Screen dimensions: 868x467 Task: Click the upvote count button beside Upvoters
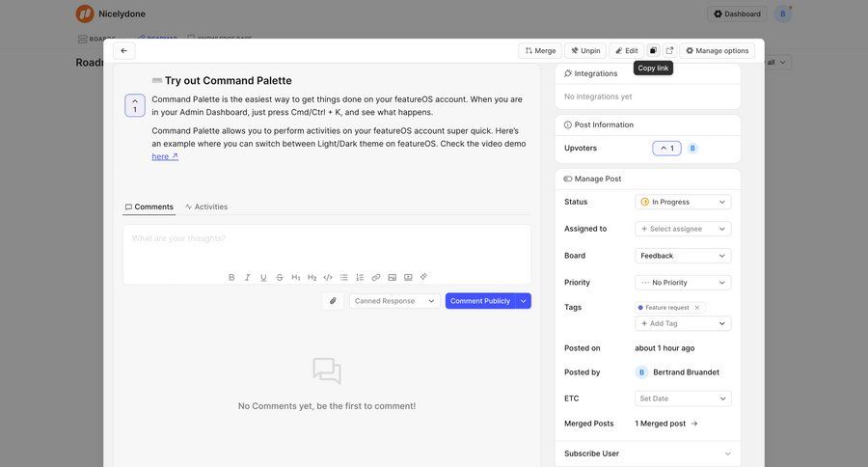666,148
